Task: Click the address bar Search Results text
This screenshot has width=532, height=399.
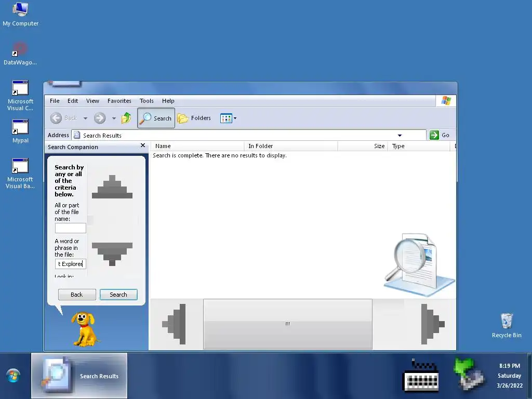Action: (x=102, y=136)
